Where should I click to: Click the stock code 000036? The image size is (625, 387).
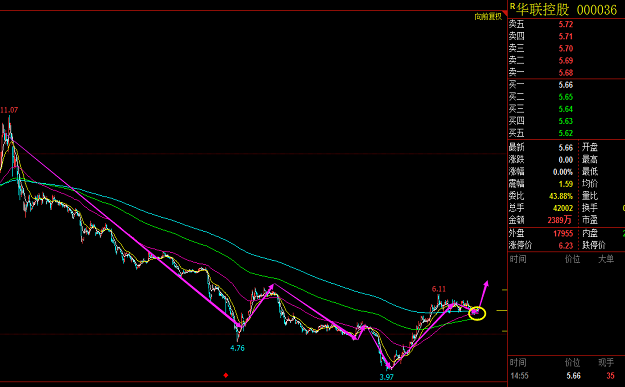pos(597,10)
